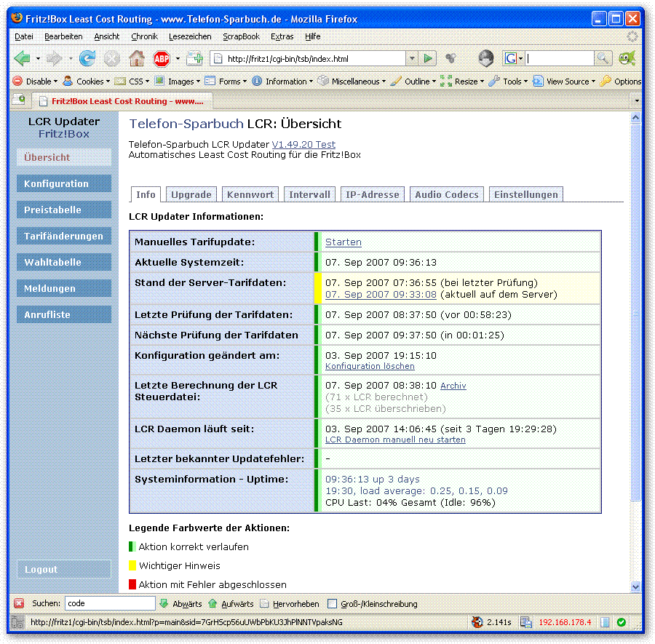Open the 07. Sep 2007 09:33:08 server link
Image resolution: width=655 pixels, height=644 pixels.
[x=381, y=295]
